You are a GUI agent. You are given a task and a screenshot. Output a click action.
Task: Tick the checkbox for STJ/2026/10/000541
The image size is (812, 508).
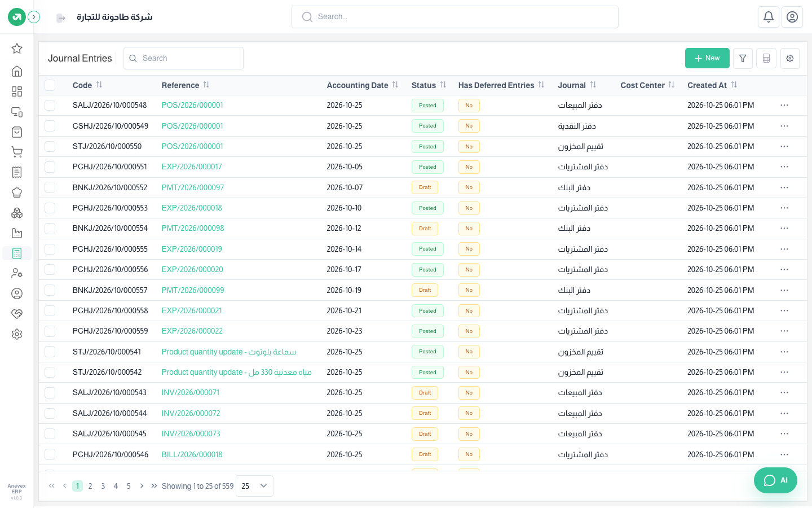coord(50,352)
